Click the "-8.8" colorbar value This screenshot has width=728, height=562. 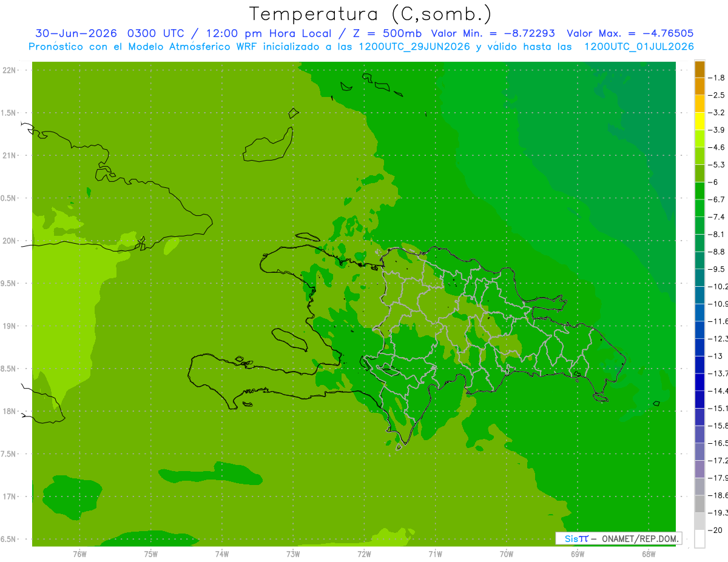(x=716, y=252)
